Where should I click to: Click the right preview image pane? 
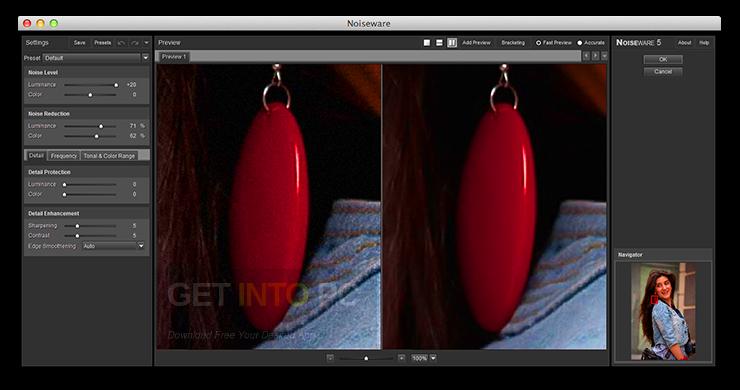coord(495,207)
